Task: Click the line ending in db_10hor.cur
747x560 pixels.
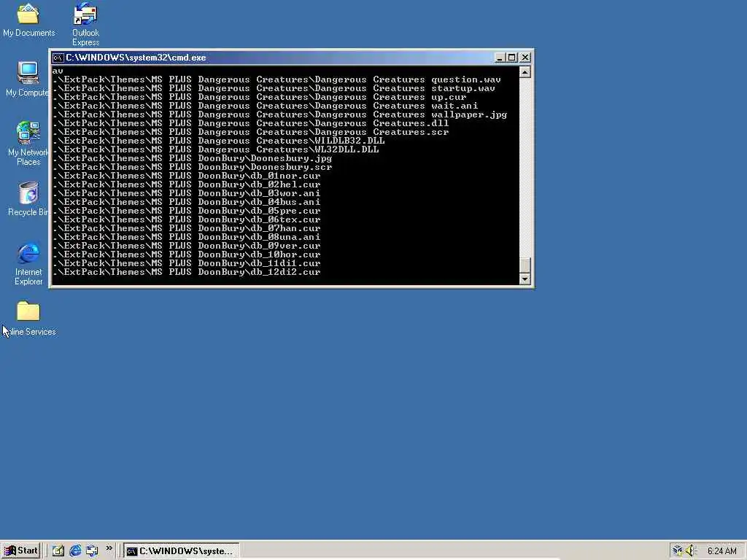Action: 186,254
